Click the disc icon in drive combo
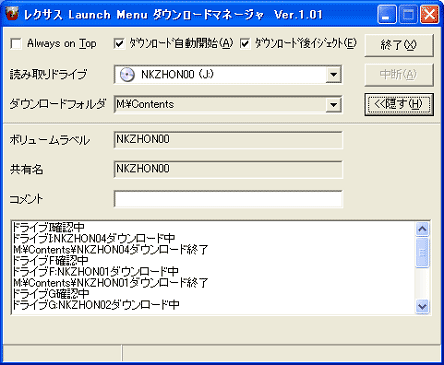This screenshot has width=444, height=365. coord(127,75)
